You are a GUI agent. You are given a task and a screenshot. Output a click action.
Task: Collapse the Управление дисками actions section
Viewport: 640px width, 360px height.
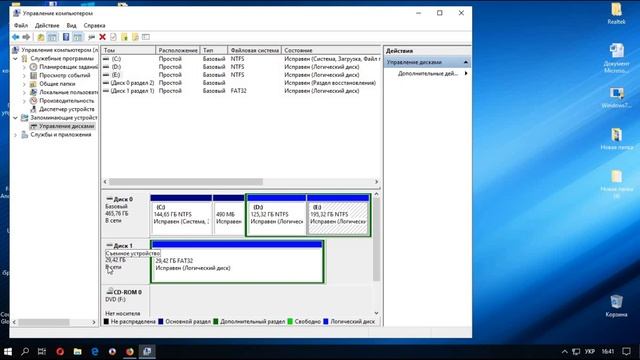[466, 62]
